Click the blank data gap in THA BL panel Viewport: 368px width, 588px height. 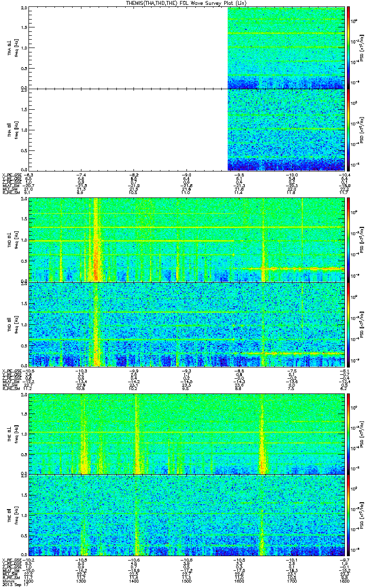(x=129, y=48)
